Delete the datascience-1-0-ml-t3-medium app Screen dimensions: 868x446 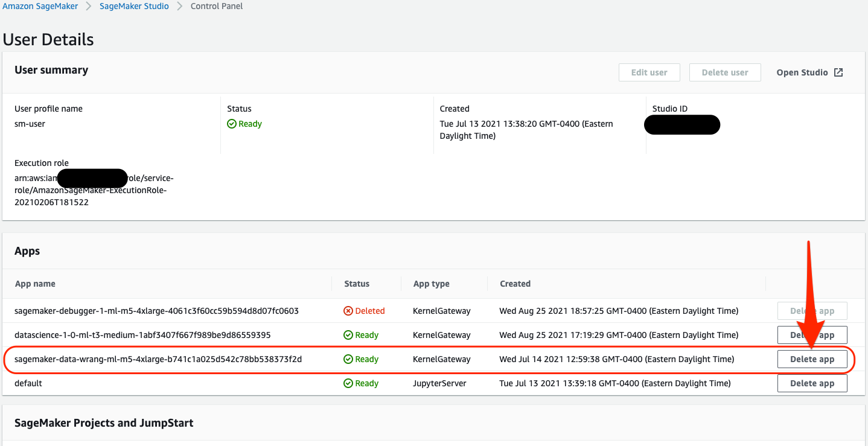tap(812, 335)
